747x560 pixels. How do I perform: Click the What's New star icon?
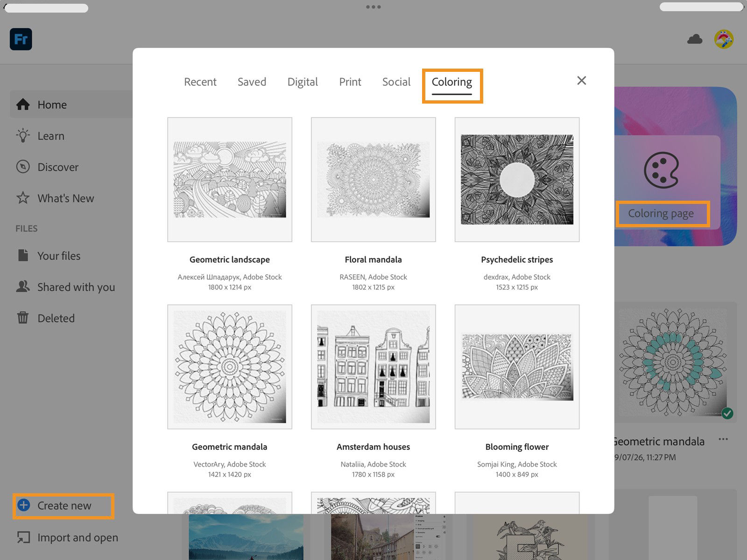pos(23,198)
